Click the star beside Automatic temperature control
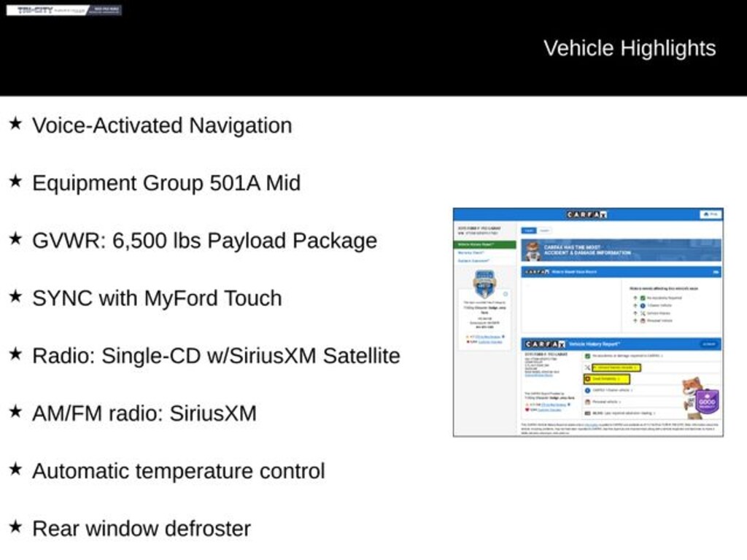 pyautogui.click(x=15, y=470)
